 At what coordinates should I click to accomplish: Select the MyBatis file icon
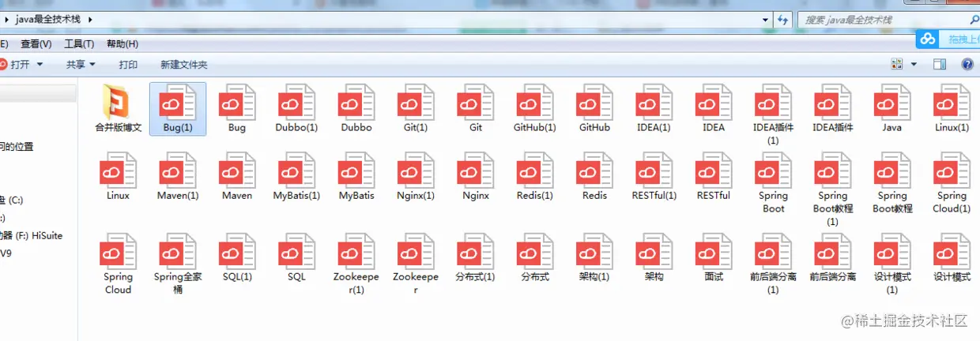356,170
